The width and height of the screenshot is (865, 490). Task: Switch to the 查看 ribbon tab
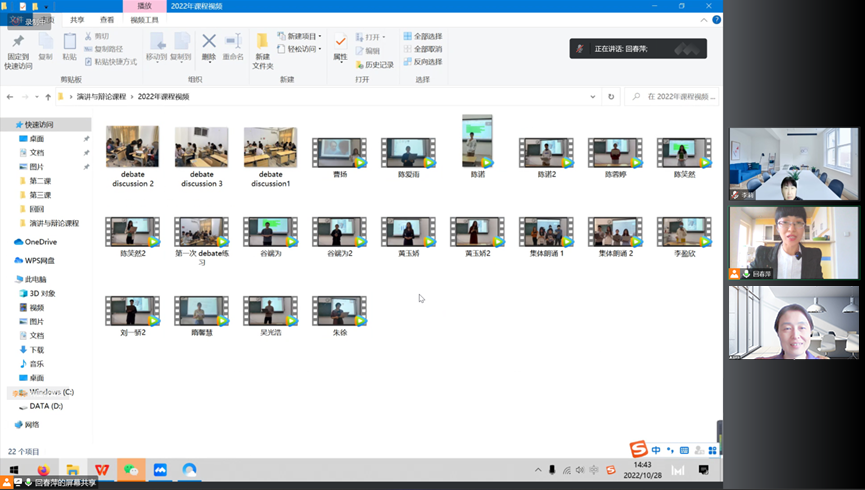(106, 19)
